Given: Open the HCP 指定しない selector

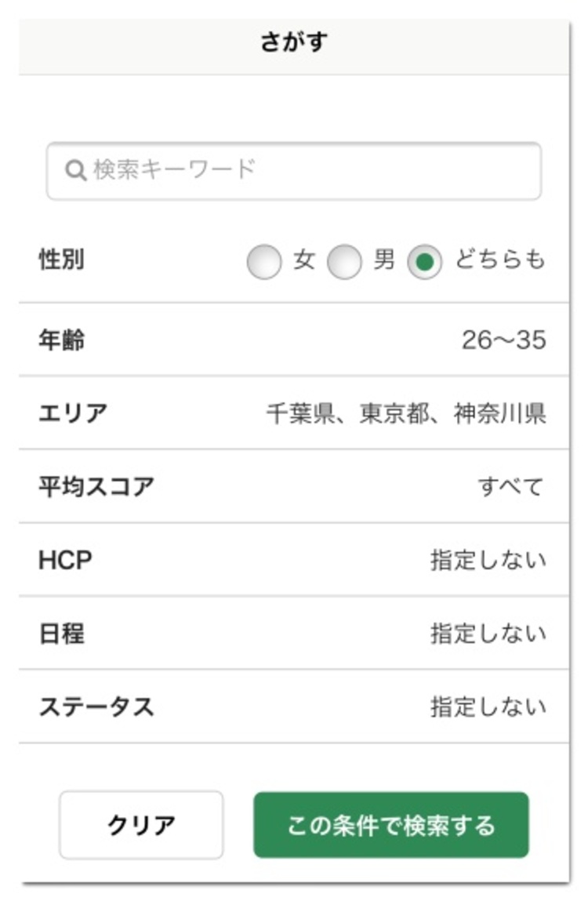Looking at the screenshot, I should tap(294, 560).
